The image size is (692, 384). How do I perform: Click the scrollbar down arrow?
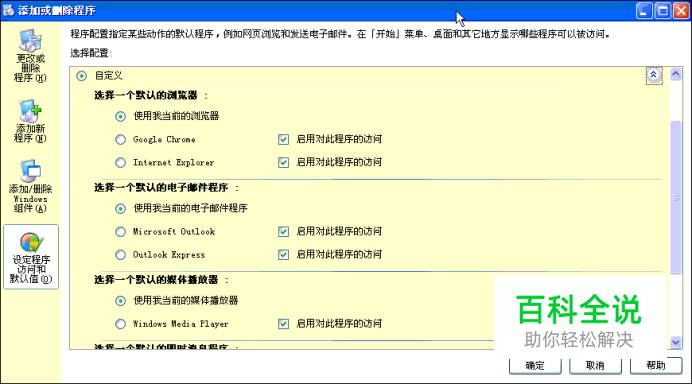click(676, 342)
